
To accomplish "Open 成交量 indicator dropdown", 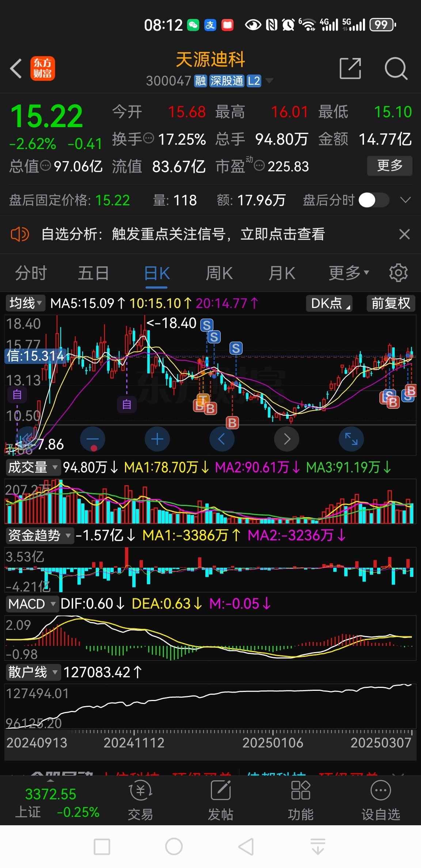I will pos(33,467).
